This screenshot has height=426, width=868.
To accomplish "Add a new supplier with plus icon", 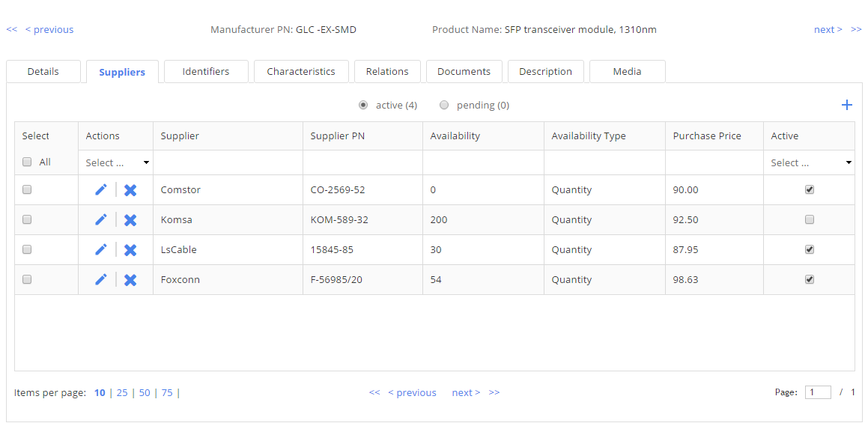I will 846,105.
